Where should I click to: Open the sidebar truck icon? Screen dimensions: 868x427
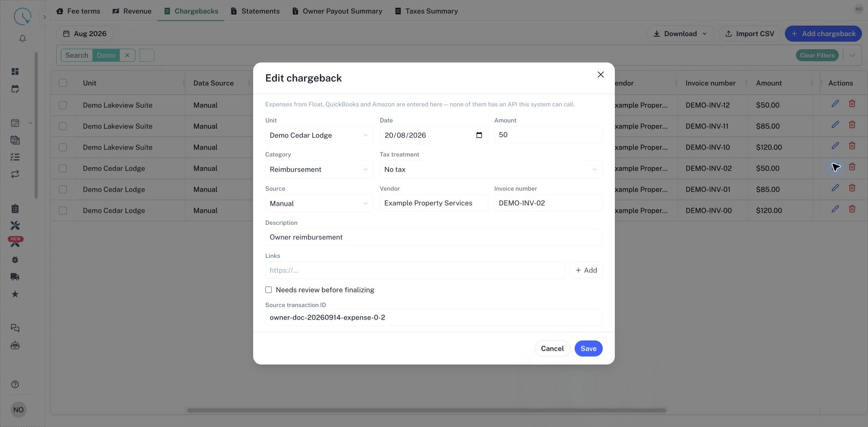15,277
